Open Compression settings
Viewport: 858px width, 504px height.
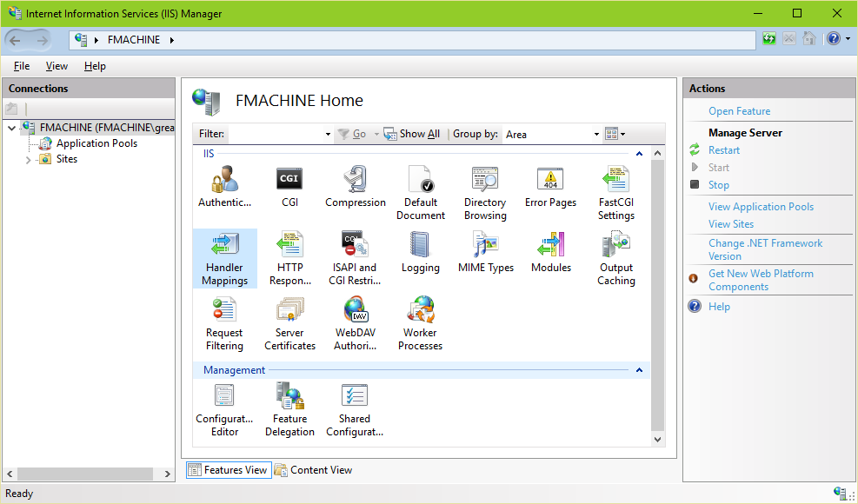pos(355,185)
